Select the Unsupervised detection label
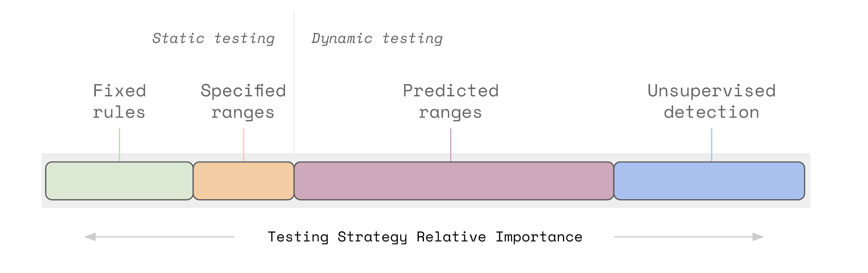The height and width of the screenshot is (273, 868). coord(711,102)
